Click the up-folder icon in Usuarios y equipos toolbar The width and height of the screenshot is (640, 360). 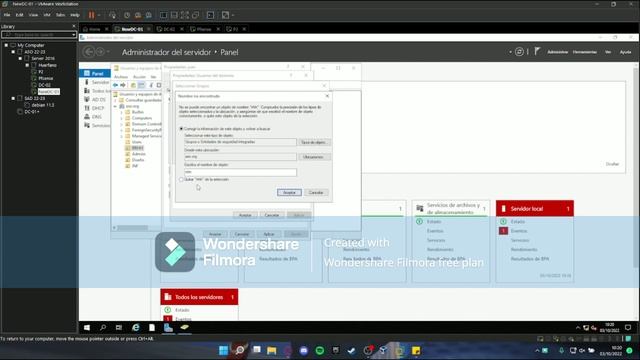133,85
